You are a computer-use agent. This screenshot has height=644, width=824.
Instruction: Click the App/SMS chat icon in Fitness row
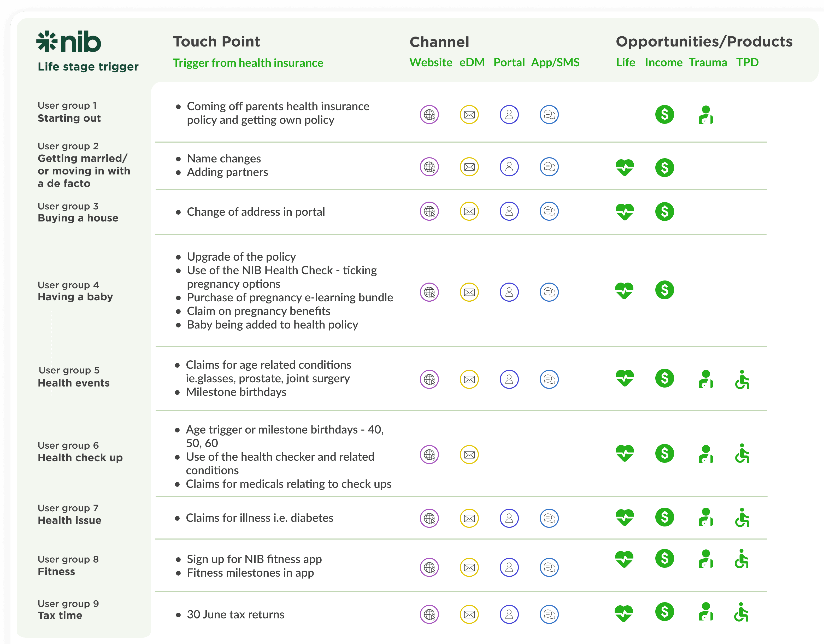549,567
